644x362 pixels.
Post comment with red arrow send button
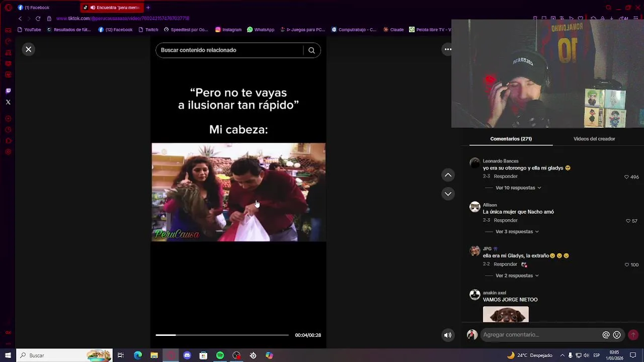click(633, 335)
